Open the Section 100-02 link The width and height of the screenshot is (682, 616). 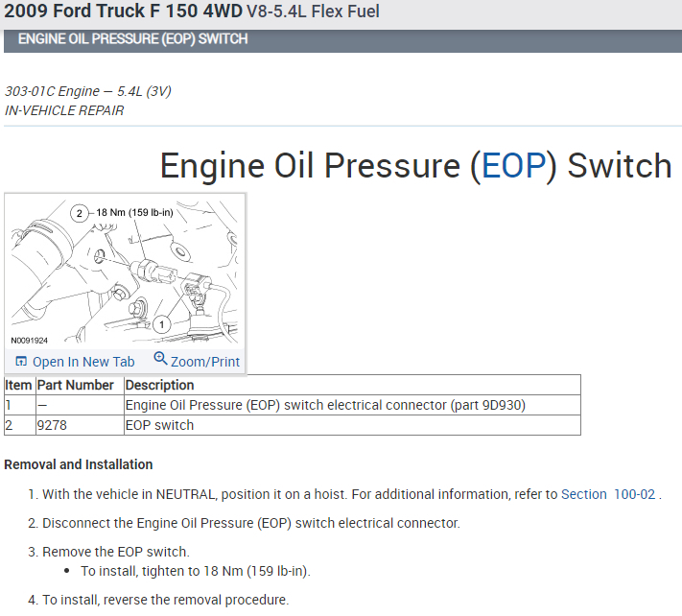pyautogui.click(x=608, y=494)
